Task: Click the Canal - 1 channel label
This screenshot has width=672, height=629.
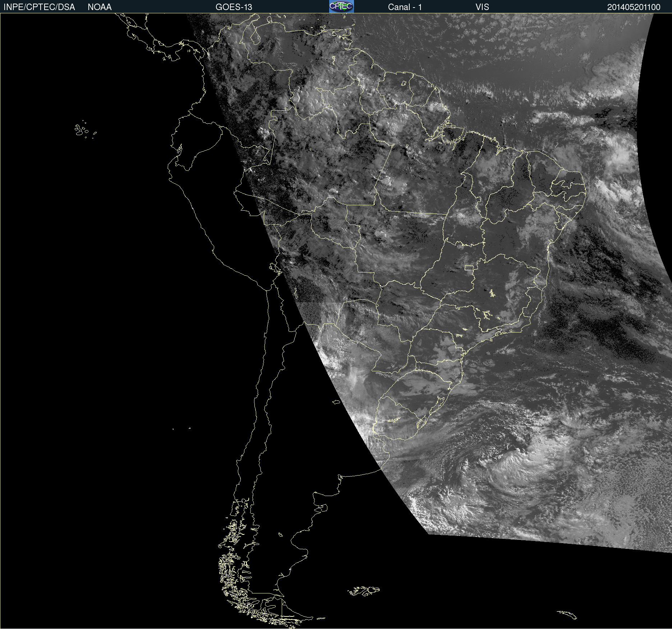Action: [405, 7]
